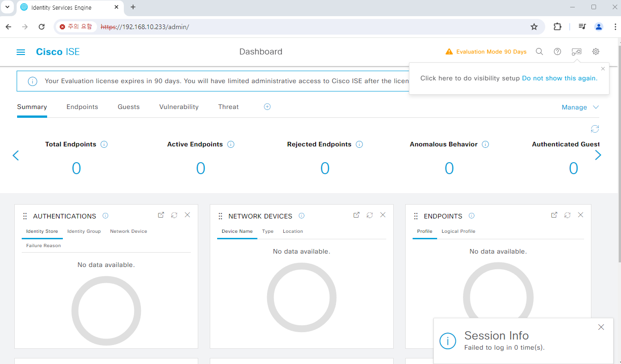Image resolution: width=621 pixels, height=364 pixels.
Task: Switch to the Threat tab
Action: (228, 107)
